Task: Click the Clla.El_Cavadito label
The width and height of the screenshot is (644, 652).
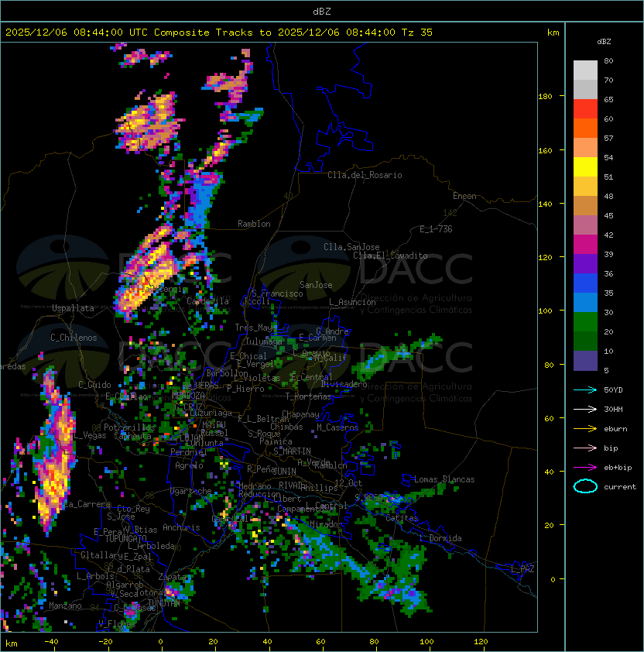Action: (x=390, y=256)
